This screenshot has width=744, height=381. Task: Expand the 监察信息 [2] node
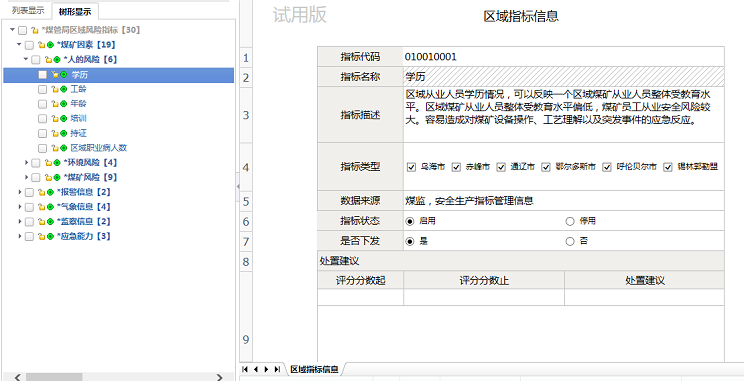pyautogui.click(x=19, y=222)
